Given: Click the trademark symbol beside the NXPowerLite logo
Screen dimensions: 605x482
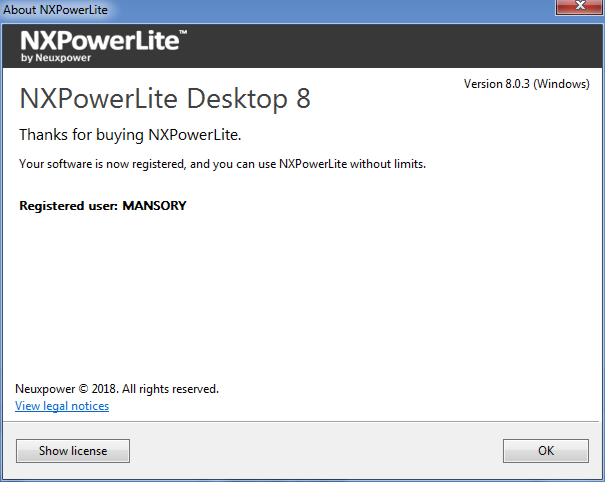Looking at the screenshot, I should click(181, 34).
